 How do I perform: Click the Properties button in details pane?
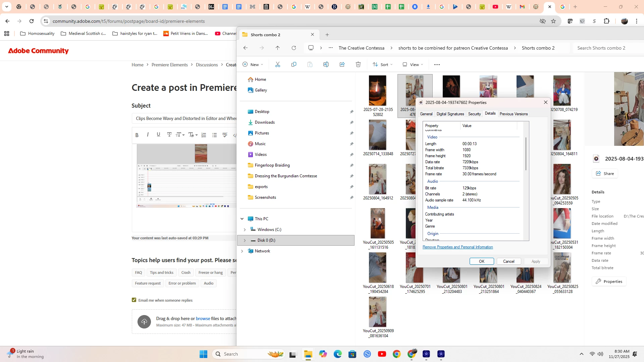[609, 282]
